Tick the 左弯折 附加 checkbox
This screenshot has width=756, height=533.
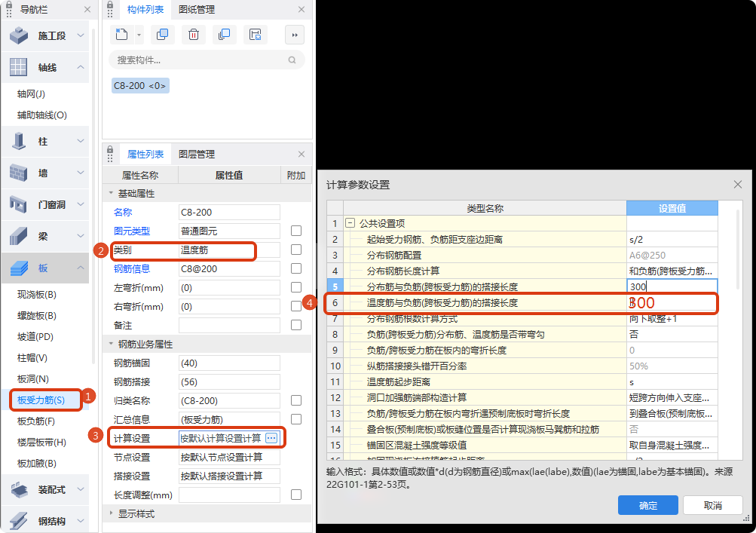tap(296, 287)
